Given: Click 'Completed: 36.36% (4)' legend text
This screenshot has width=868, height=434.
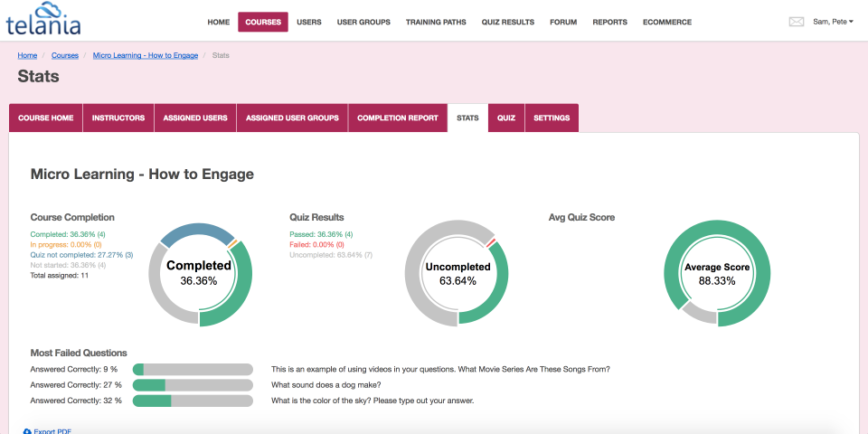Looking at the screenshot, I should pos(68,234).
